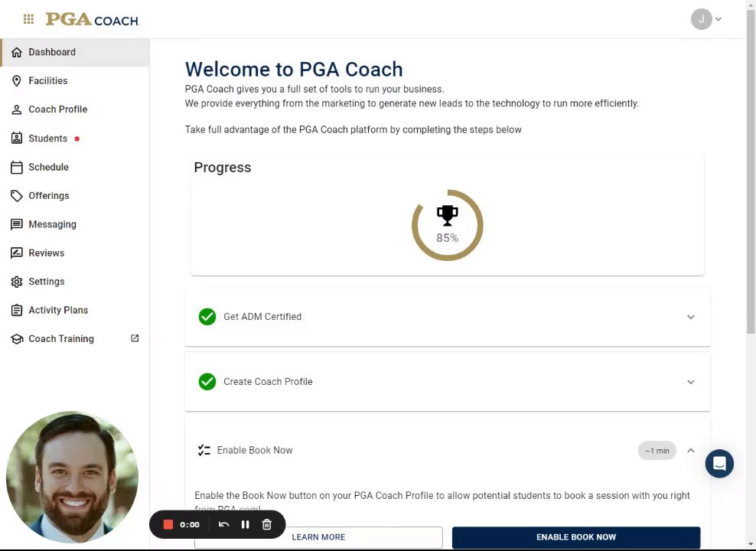
Task: Restart the recording with the undo arrow
Action: click(223, 524)
